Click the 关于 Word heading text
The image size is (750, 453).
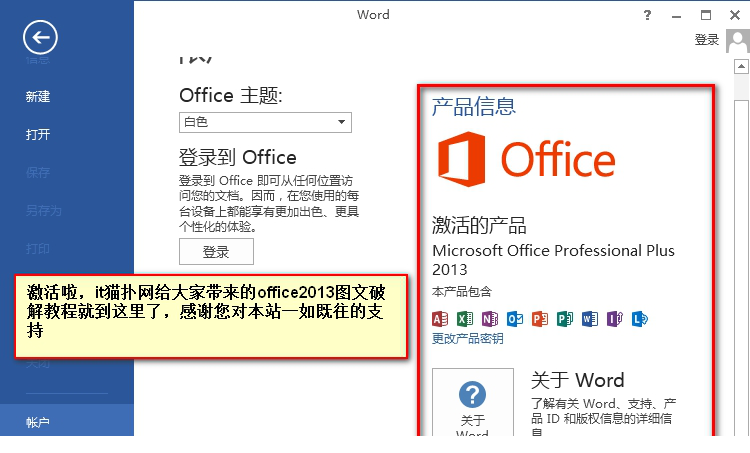[578, 381]
